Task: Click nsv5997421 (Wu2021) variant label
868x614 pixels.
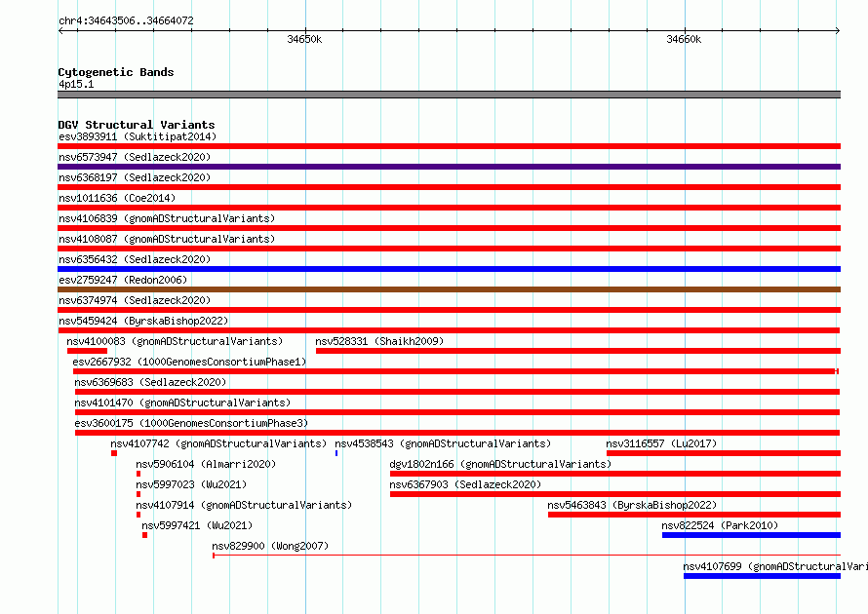Action: click(x=197, y=525)
